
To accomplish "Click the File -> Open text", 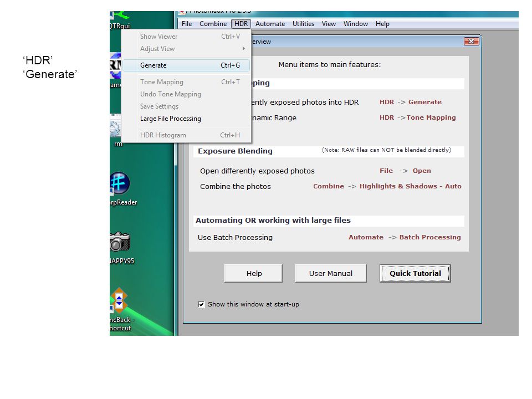I will (x=405, y=171).
